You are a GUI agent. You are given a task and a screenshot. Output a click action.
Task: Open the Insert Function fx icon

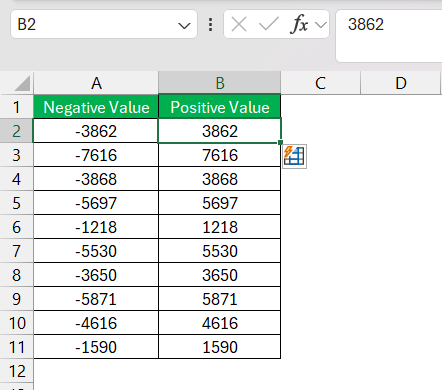coord(299,24)
